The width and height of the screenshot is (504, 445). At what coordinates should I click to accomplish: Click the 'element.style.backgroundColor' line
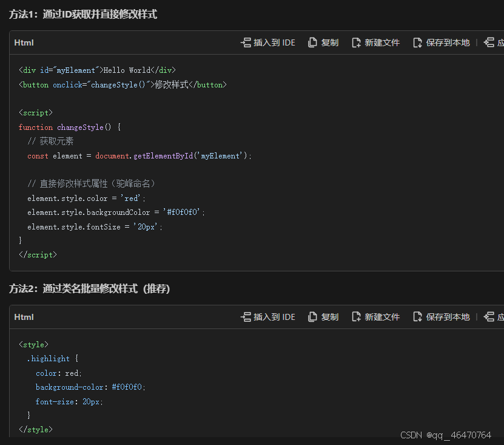point(116,212)
